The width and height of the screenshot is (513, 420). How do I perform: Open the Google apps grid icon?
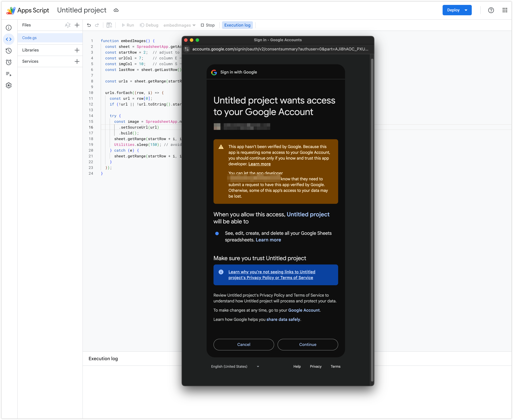(x=505, y=10)
